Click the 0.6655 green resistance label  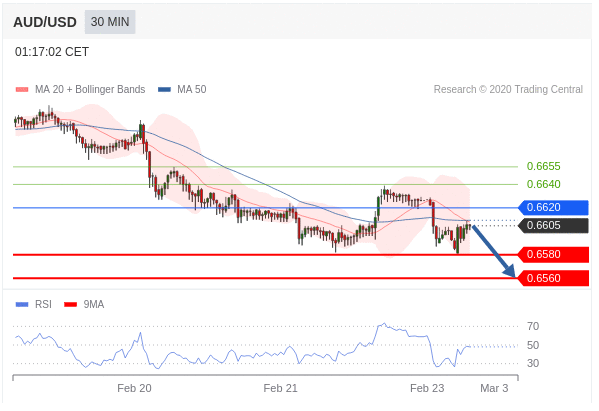pyautogui.click(x=544, y=167)
